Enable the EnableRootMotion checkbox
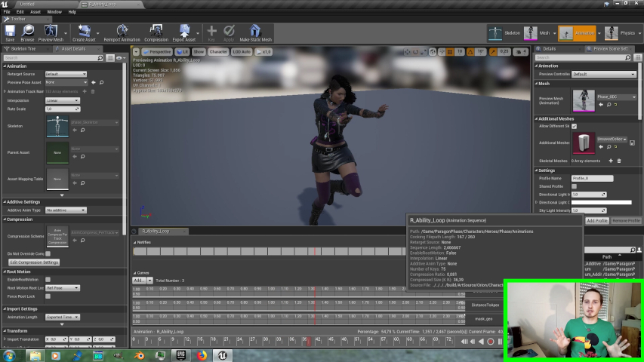This screenshot has width=644, height=362. coord(48,280)
